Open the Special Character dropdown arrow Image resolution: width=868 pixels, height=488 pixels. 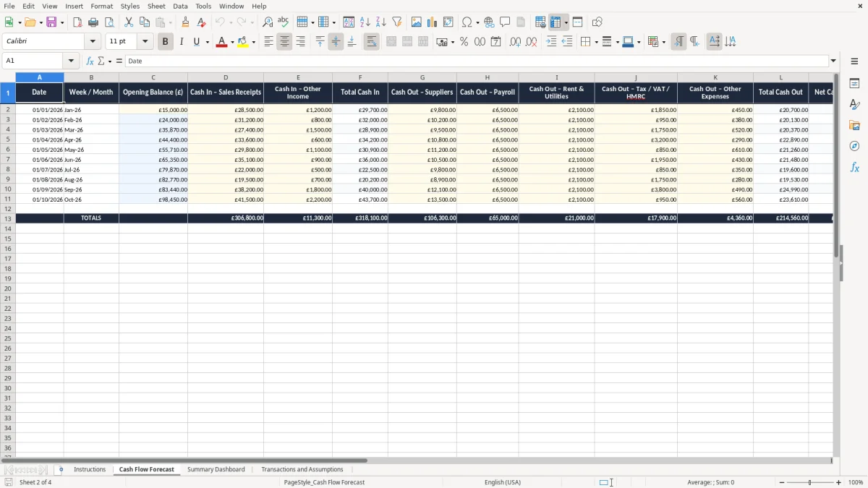point(477,22)
